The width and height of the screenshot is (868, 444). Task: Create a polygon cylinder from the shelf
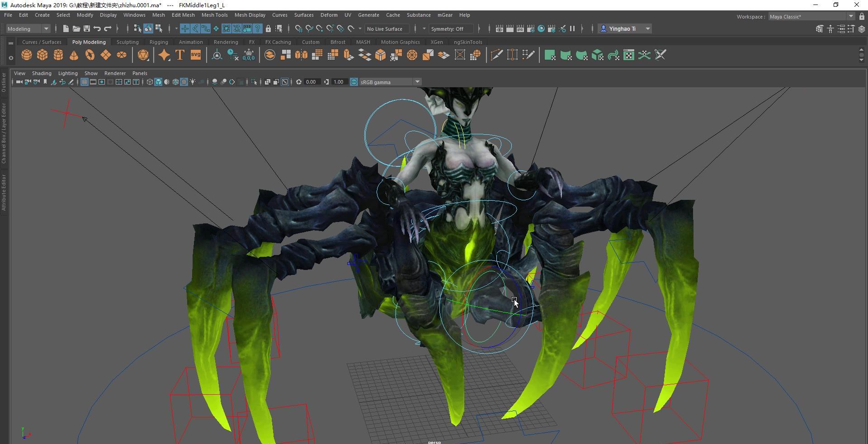[x=58, y=55]
